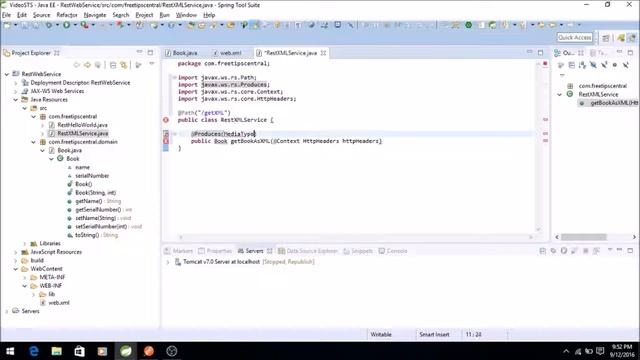The height and width of the screenshot is (360, 640).
Task: Open the Source menu
Action: point(41,15)
